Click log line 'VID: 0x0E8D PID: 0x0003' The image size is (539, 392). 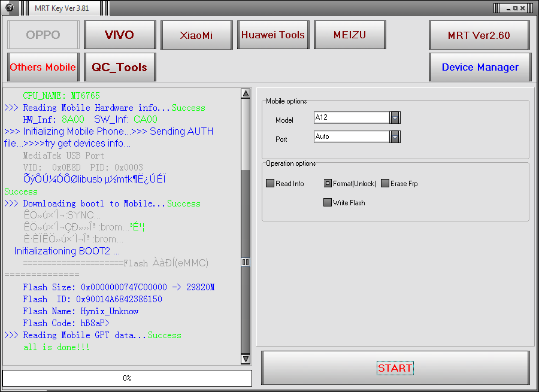click(x=83, y=168)
